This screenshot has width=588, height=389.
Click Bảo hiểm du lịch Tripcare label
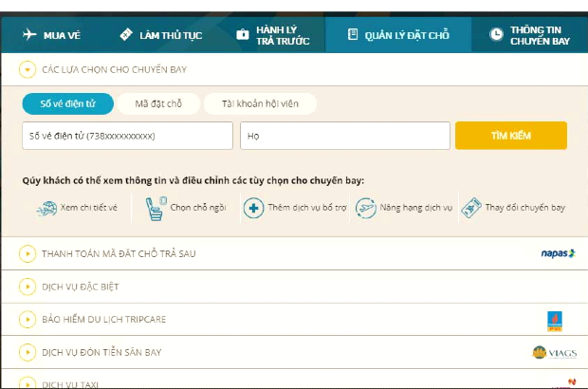pyautogui.click(x=104, y=320)
